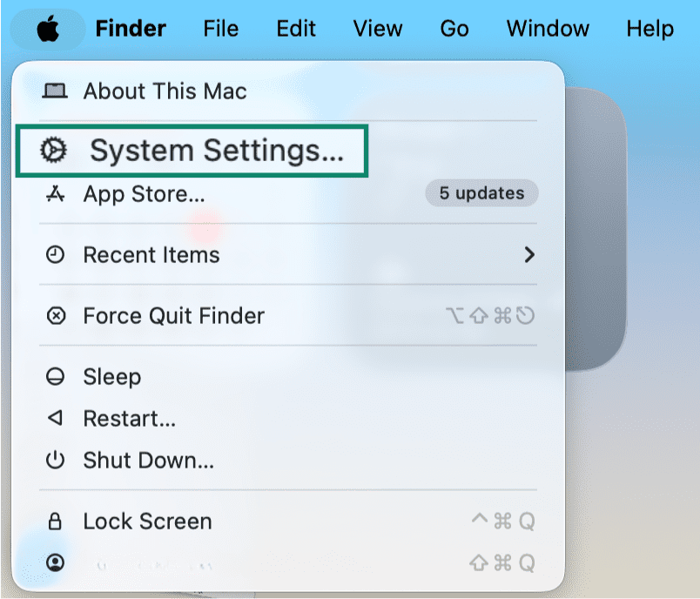Click the Lock Screen padlock icon
The width and height of the screenshot is (700, 599).
55,521
